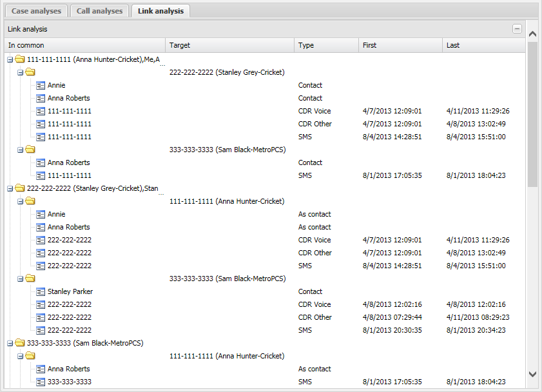Screen dimensions: 542x392
Task: Click the record icon next to Stanley Parker
Action: (41, 291)
